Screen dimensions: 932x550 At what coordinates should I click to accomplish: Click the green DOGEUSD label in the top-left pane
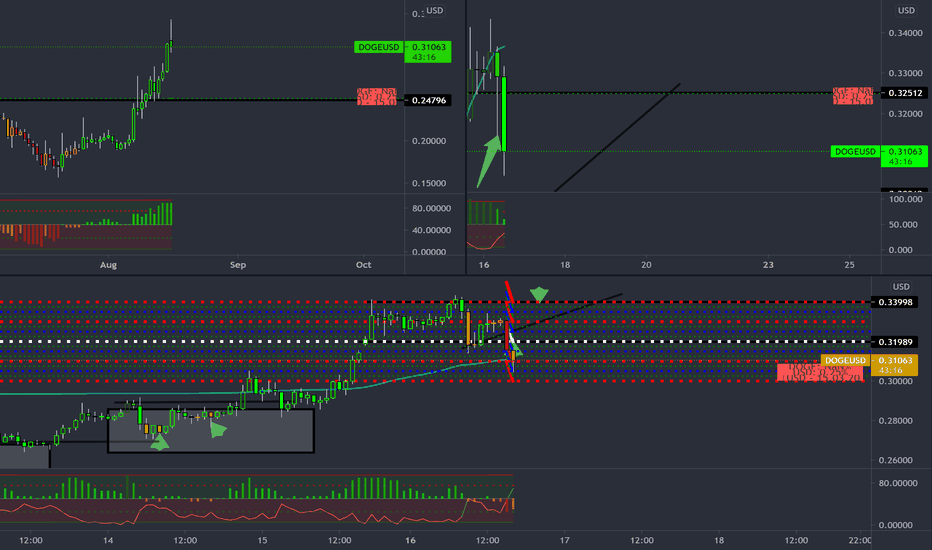click(379, 47)
